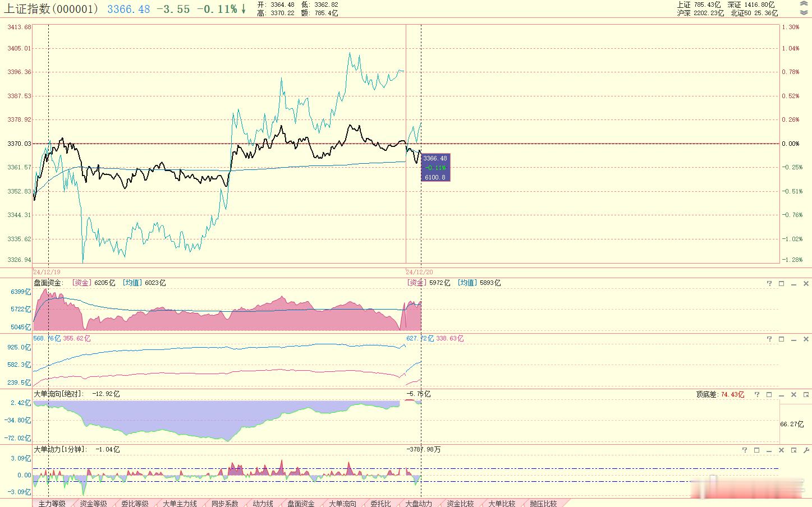
Task: Open help for the 大单流向 panel
Action: (757, 395)
